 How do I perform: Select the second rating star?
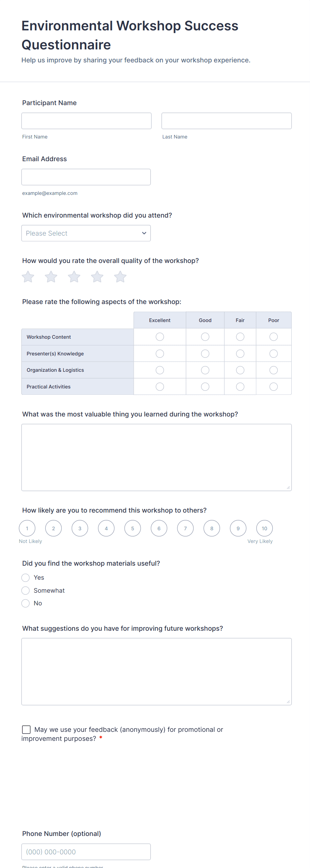click(51, 277)
